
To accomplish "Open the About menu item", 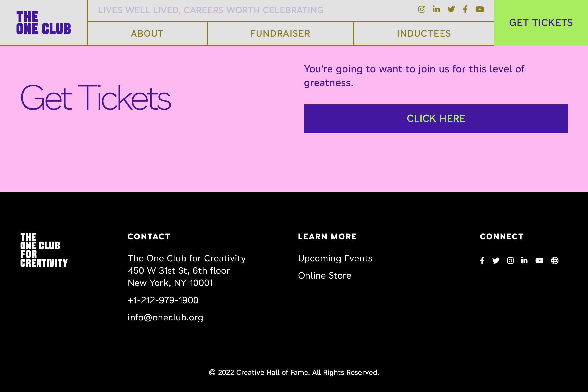I will 147,34.
